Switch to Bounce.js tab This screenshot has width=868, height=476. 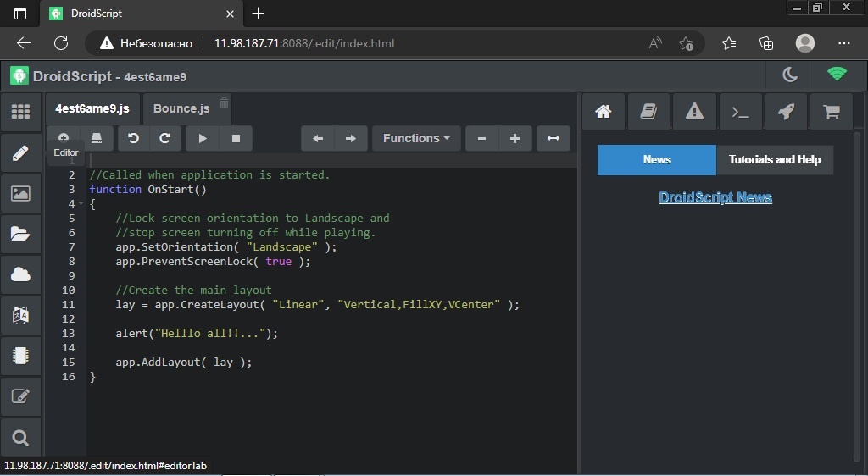pyautogui.click(x=181, y=108)
